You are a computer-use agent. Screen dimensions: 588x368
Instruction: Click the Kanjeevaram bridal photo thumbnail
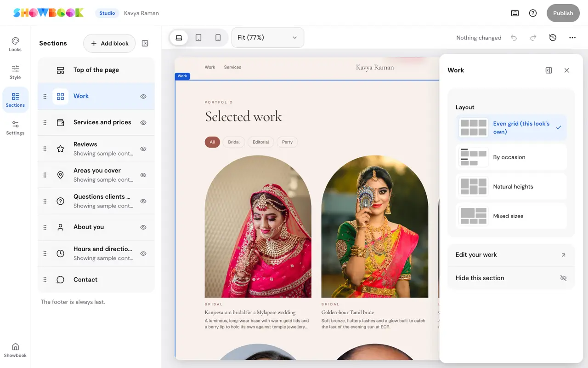coord(258,226)
